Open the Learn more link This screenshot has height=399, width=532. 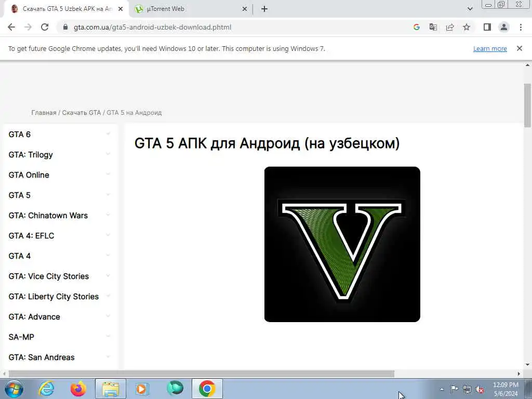tap(490, 48)
